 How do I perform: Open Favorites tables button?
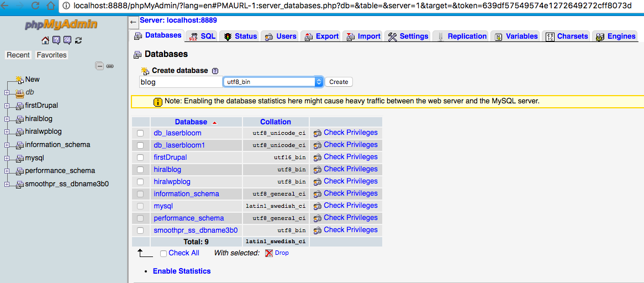click(x=51, y=55)
